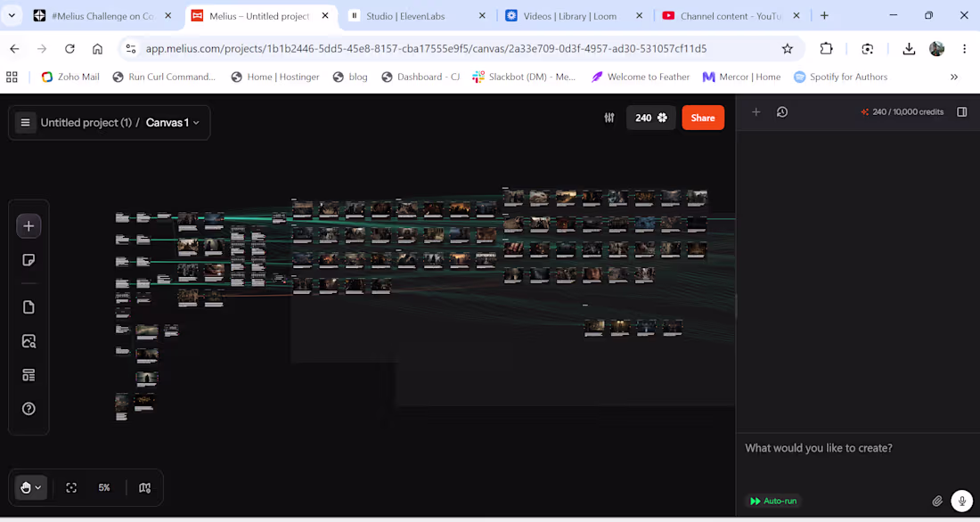Open Run Curl Command bookmark
The height and width of the screenshot is (522, 980).
pyautogui.click(x=164, y=77)
